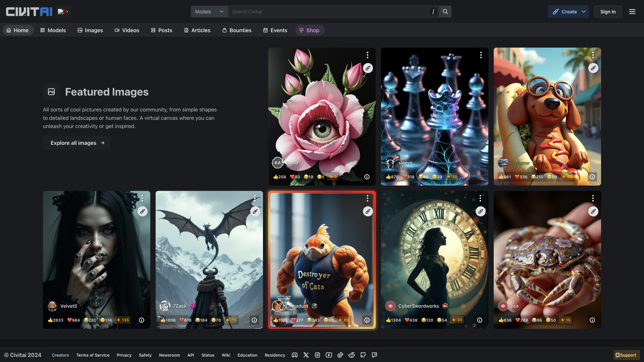
Task: Open the Discord footer icon
Action: (x=294, y=355)
